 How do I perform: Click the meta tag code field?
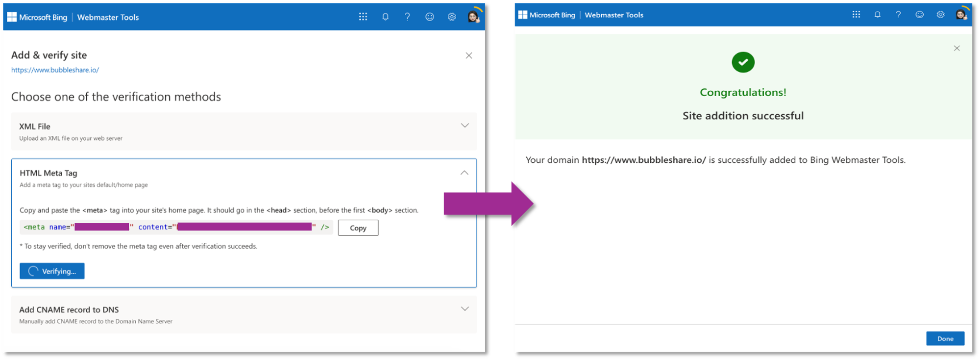click(176, 227)
